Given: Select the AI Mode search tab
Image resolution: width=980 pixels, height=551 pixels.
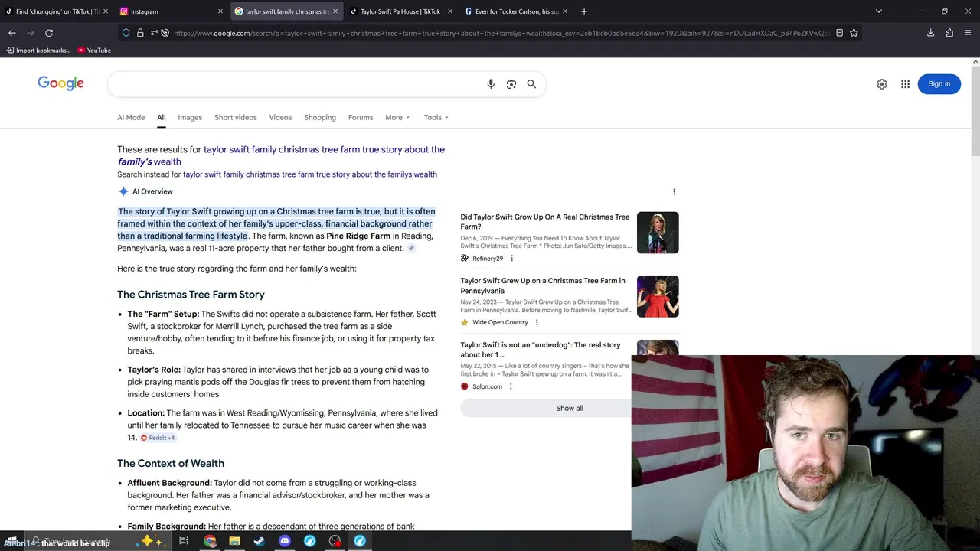Looking at the screenshot, I should tap(131, 117).
